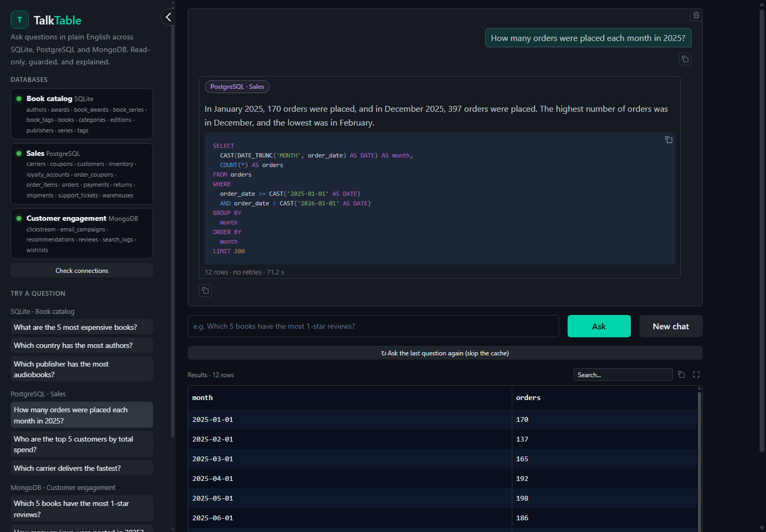This screenshot has height=532, width=766.
Task: Start a New chat
Action: click(671, 326)
